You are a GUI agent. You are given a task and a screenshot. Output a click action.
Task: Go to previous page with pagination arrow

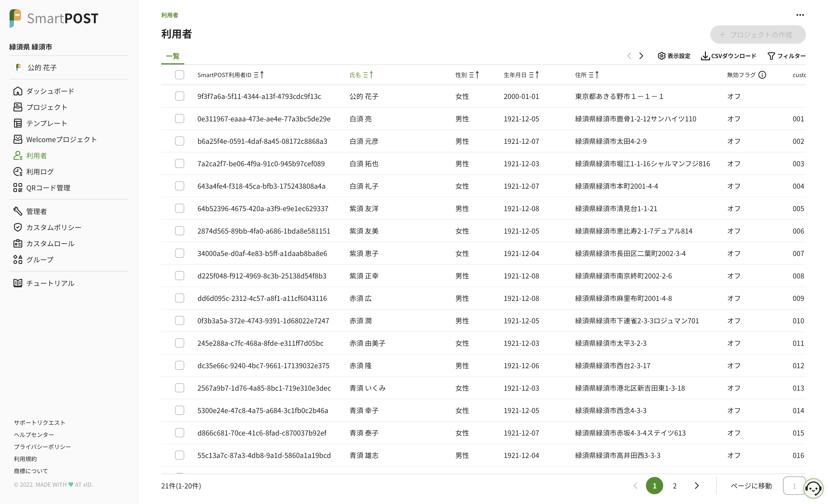(x=635, y=486)
